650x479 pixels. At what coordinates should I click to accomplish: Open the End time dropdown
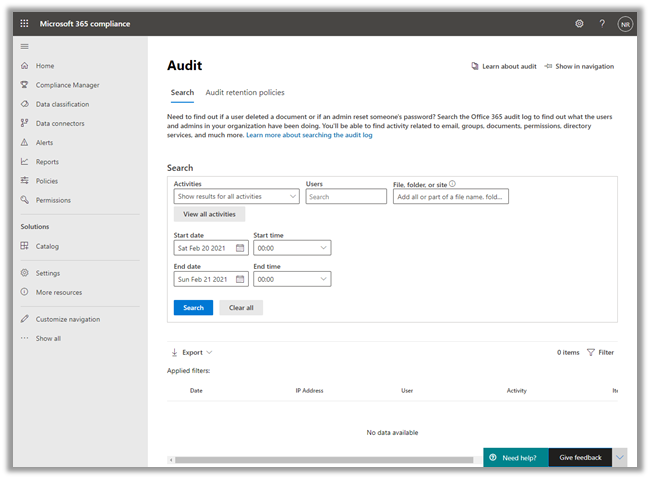291,280
